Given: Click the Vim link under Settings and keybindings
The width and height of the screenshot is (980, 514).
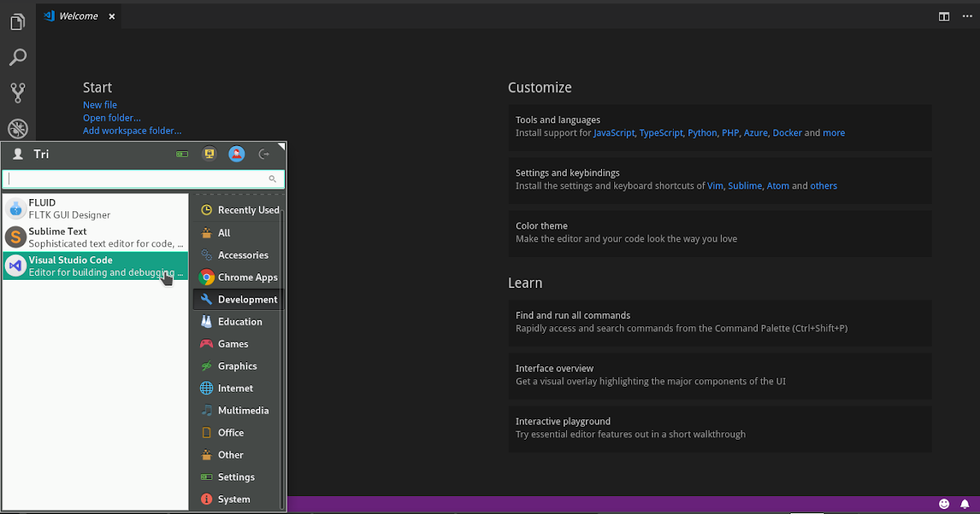Looking at the screenshot, I should click(715, 185).
